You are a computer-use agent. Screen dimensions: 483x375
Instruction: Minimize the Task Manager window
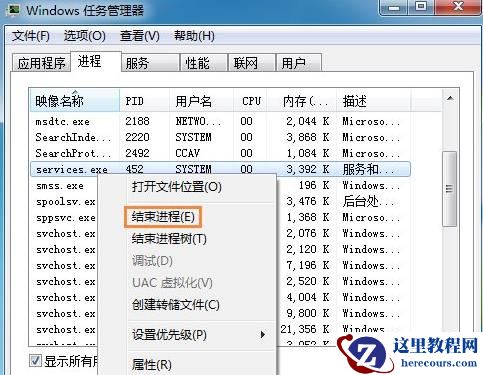(x=394, y=7)
